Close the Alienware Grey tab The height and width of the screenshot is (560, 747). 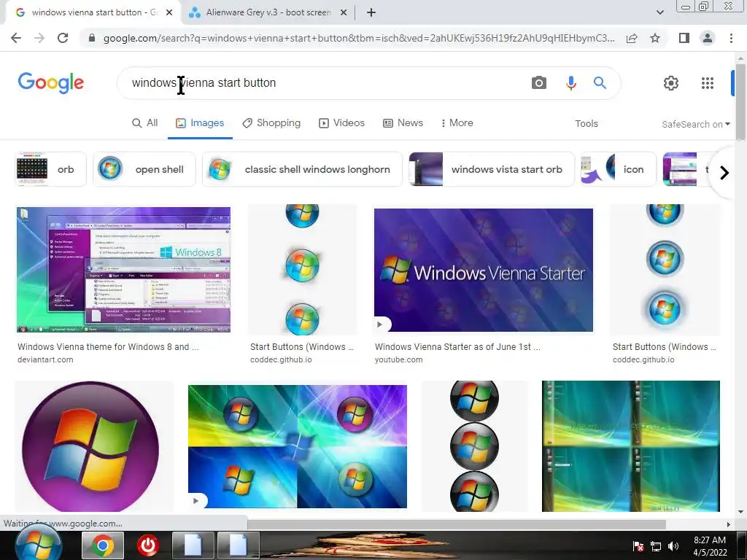point(344,12)
